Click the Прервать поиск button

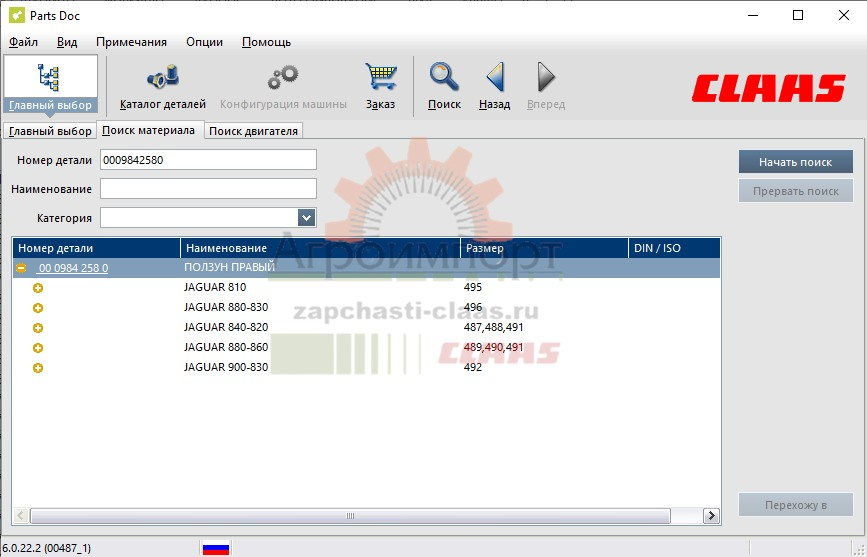tap(795, 191)
